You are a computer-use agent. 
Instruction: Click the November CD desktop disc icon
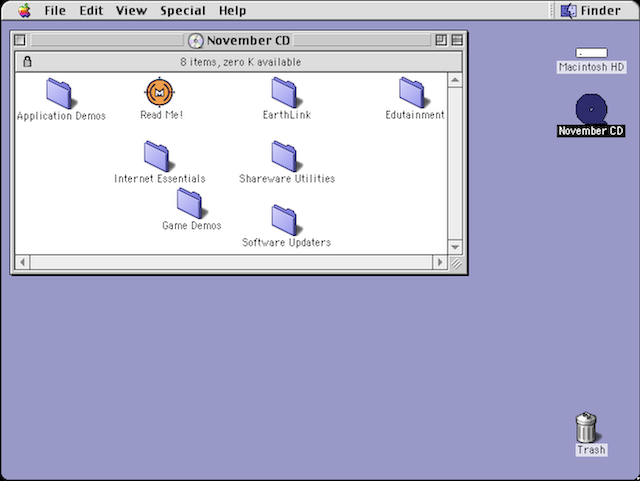tap(591, 109)
